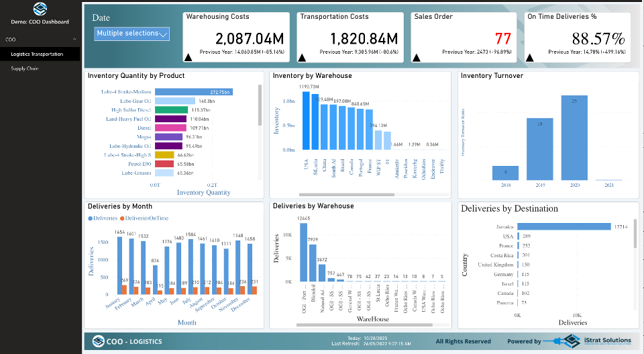
Task: Click the iStrat Solutions logo
Action: (x=588, y=341)
